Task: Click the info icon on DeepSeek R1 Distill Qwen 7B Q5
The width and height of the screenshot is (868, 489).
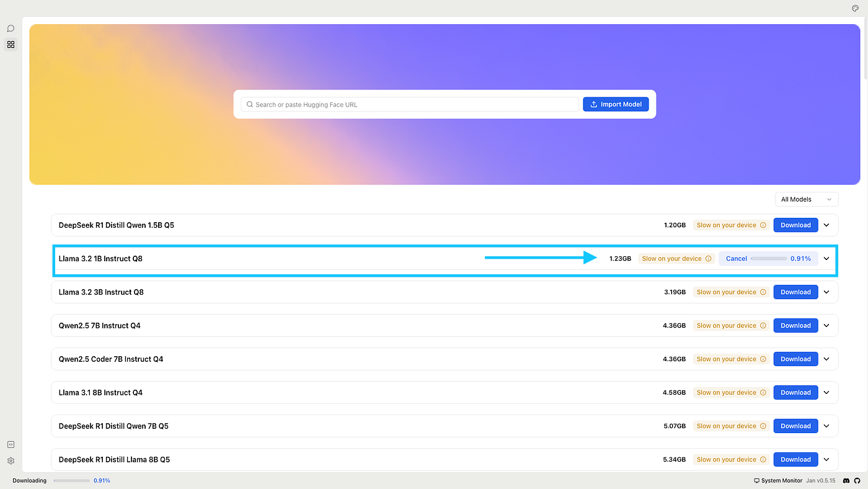Action: click(763, 426)
